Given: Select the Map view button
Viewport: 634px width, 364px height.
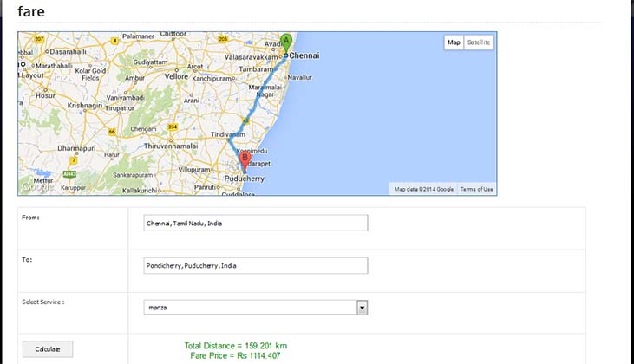Looking at the screenshot, I should (x=454, y=42).
